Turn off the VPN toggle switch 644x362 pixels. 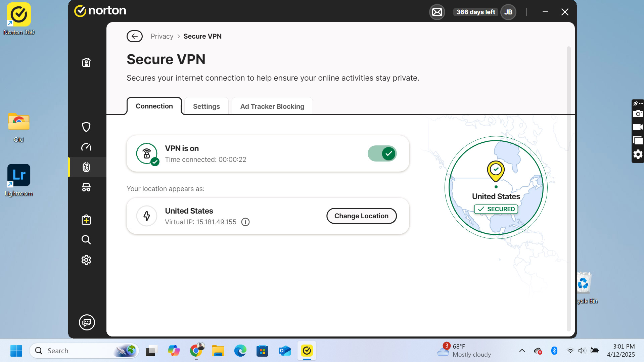coord(382,154)
